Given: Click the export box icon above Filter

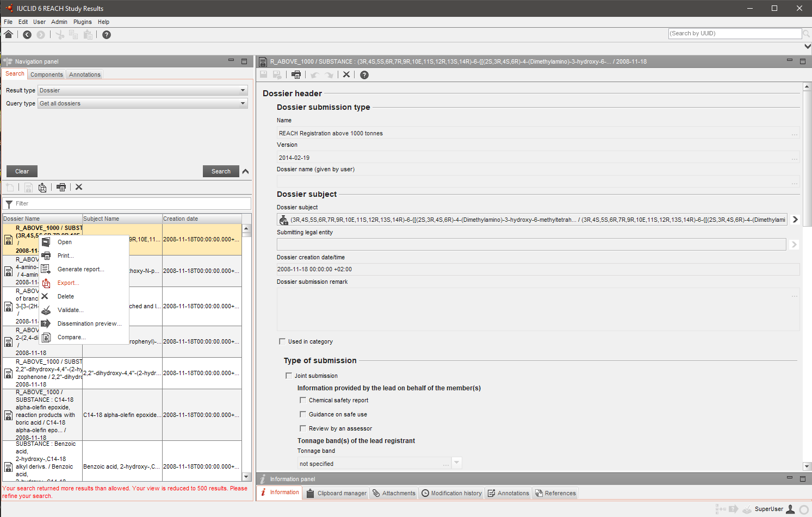Looking at the screenshot, I should click(42, 187).
